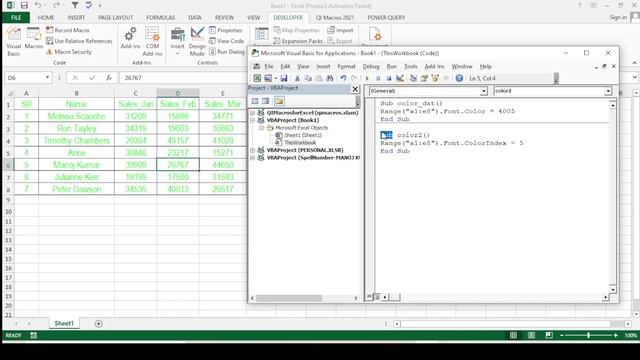Click View Object icon in Project pane
This screenshot has width=640, height=360.
[x=266, y=101]
